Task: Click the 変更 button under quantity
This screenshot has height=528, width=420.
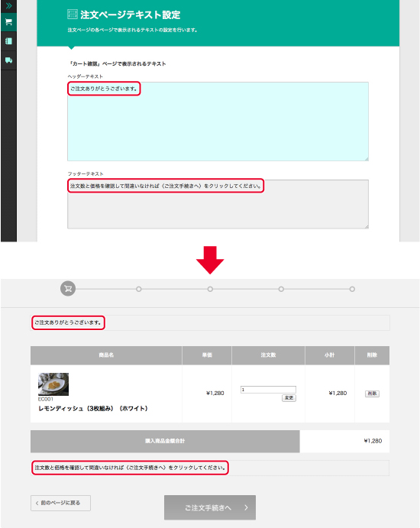Action: pyautogui.click(x=289, y=398)
